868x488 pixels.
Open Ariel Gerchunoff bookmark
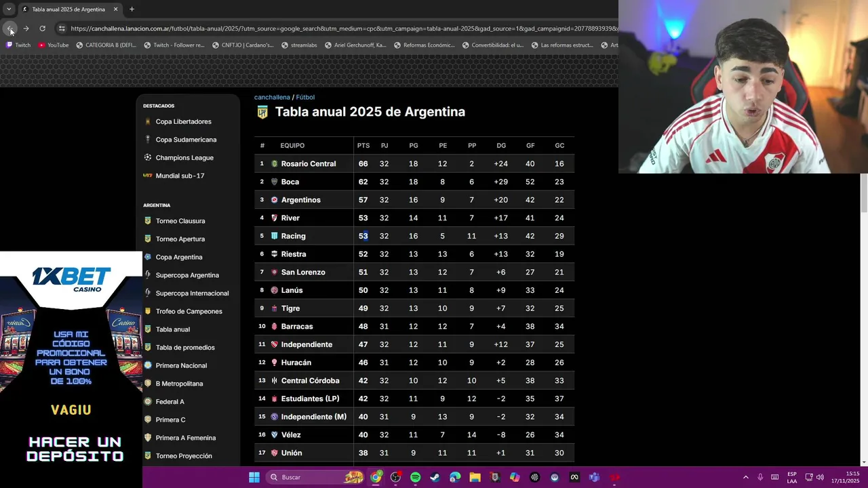pos(355,45)
